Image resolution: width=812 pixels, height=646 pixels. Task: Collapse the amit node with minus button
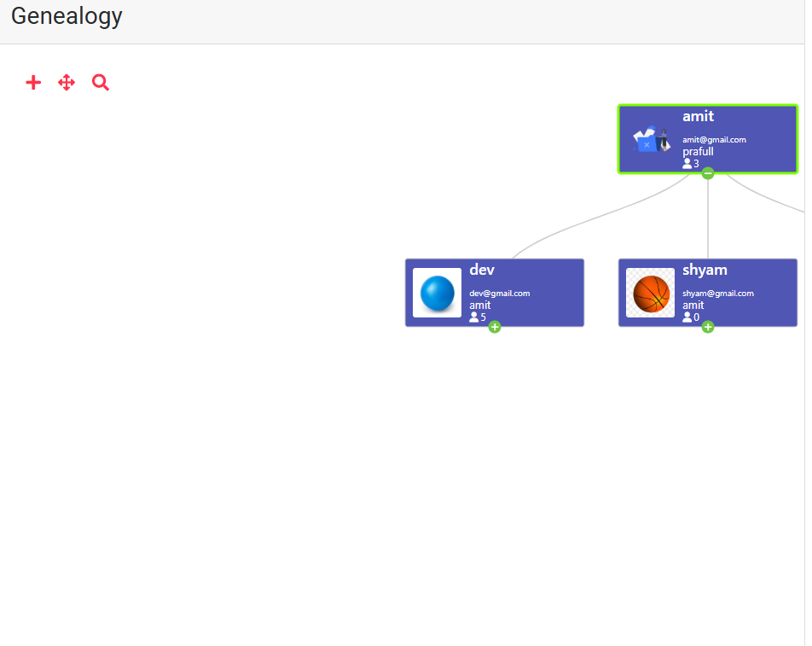pos(708,173)
